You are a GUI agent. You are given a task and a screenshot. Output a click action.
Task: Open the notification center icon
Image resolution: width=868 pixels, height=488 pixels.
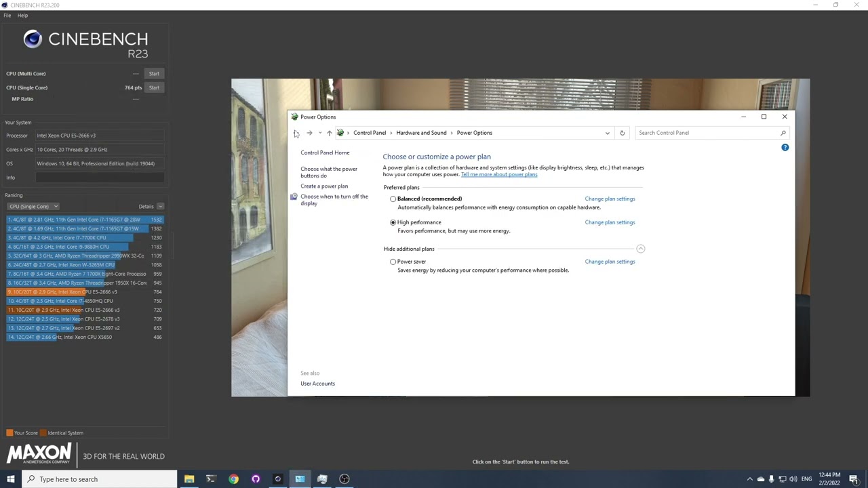(x=854, y=479)
